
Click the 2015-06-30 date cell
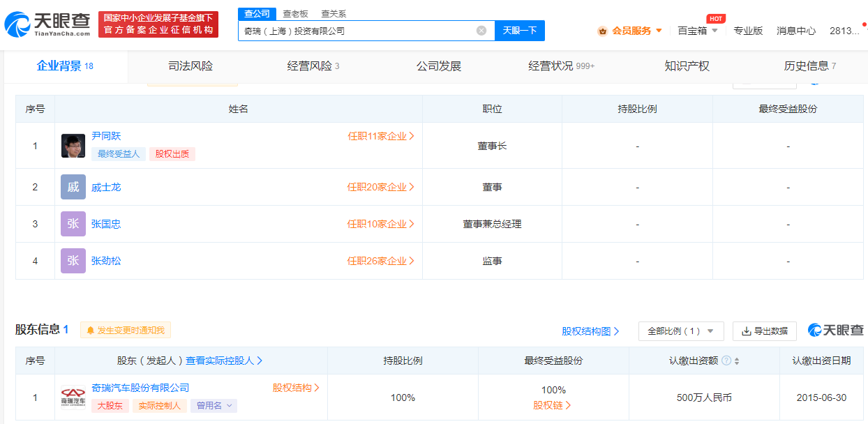coord(821,397)
